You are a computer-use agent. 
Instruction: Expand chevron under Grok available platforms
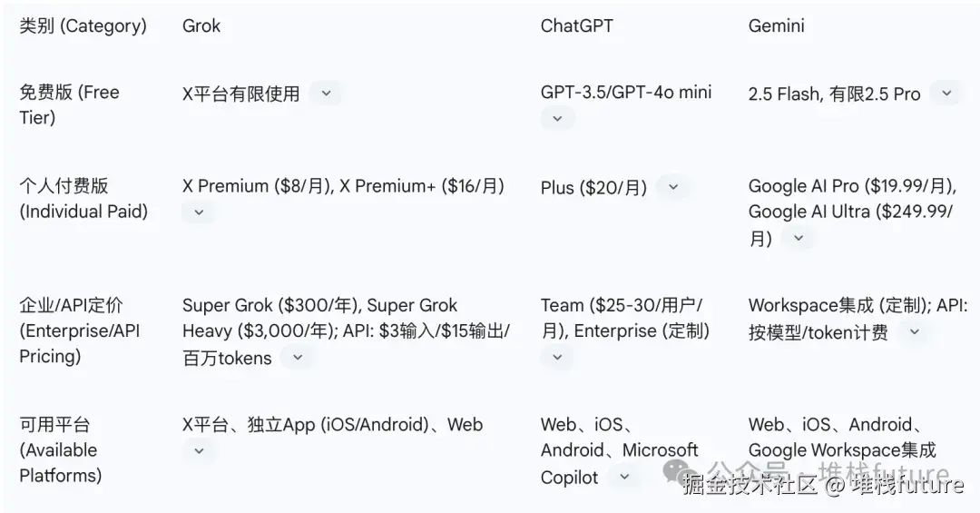199,450
